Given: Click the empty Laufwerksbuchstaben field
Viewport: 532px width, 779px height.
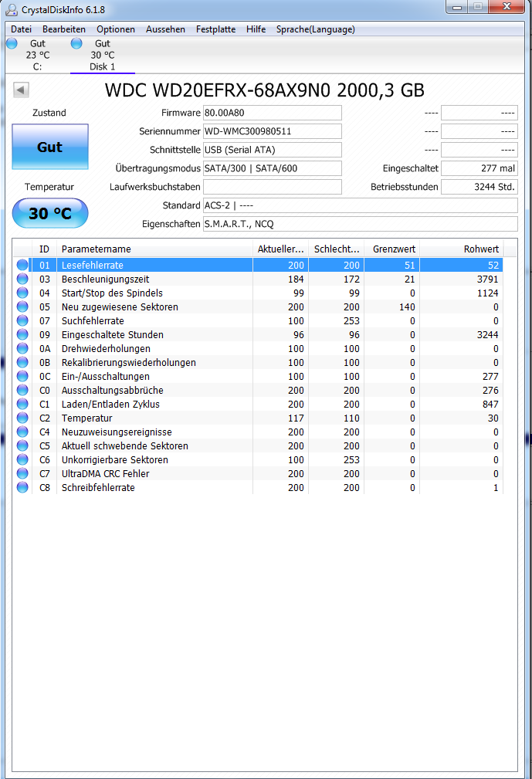Looking at the screenshot, I should [x=273, y=187].
